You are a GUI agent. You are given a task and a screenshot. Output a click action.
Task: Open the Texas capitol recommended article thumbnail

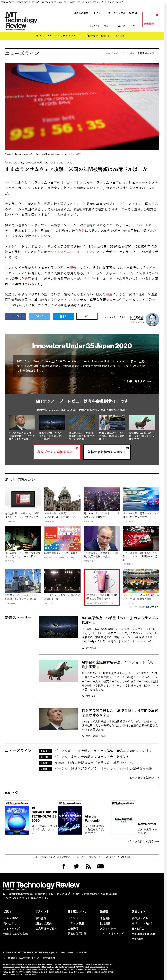tap(62, 499)
